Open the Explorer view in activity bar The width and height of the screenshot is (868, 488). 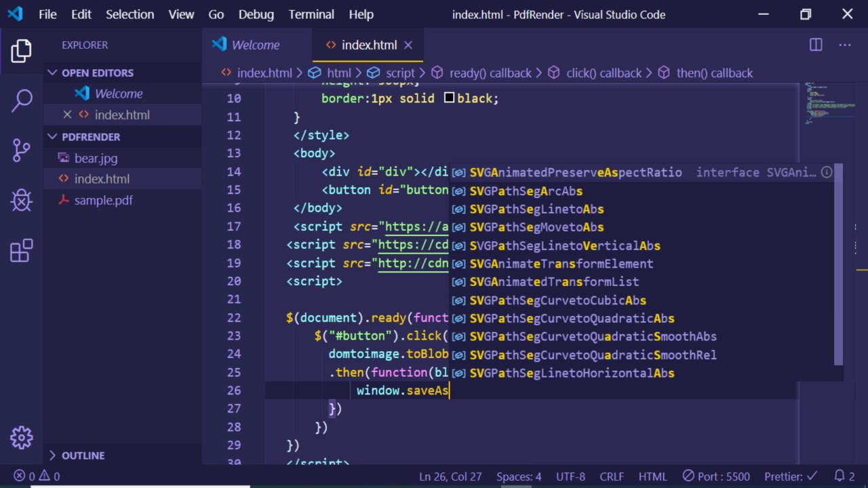(x=22, y=52)
